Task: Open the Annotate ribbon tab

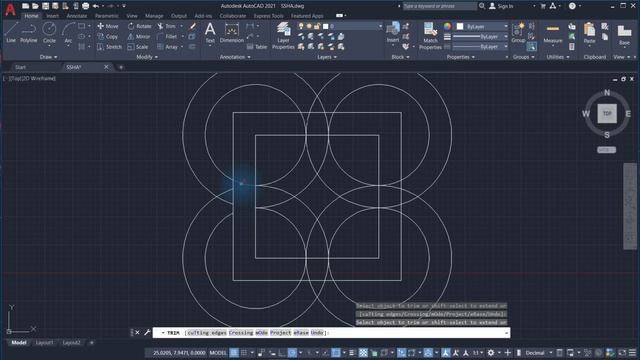Action: pyautogui.click(x=77, y=16)
